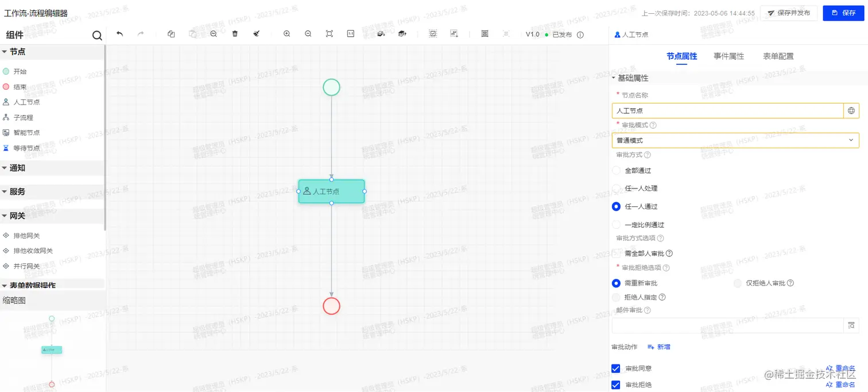The height and width of the screenshot is (392, 868).
Task: Click the help icon next to 邮件审批
Action: click(648, 310)
